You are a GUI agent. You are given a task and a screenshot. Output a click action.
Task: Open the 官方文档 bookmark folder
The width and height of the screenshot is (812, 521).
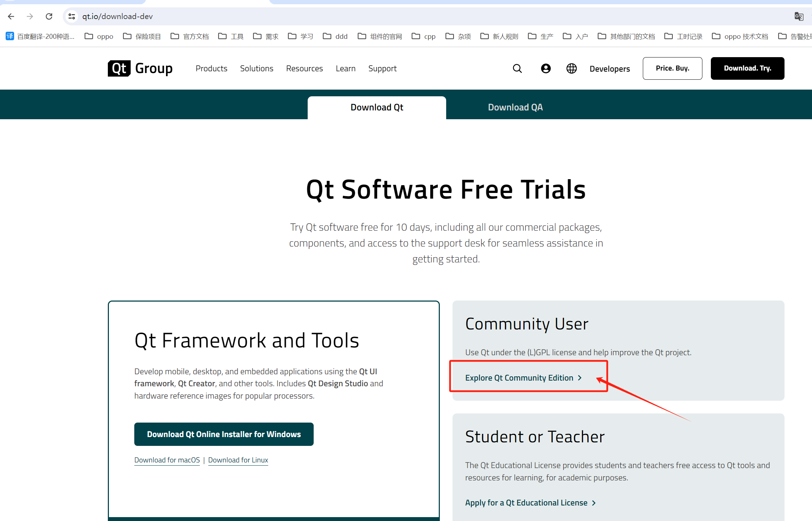click(x=190, y=36)
